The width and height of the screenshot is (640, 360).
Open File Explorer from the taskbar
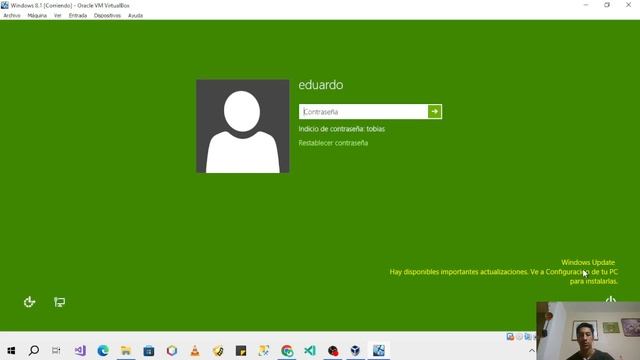click(126, 350)
